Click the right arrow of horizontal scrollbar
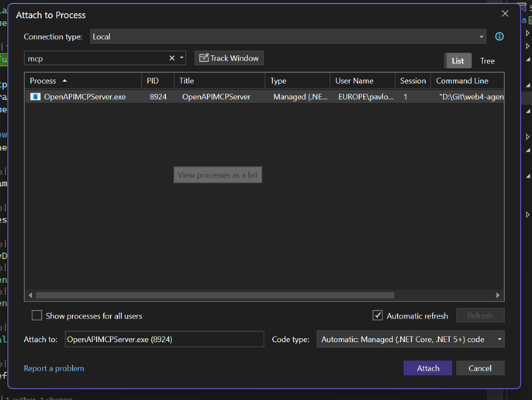Screen dimensions: 532x400 (498, 295)
